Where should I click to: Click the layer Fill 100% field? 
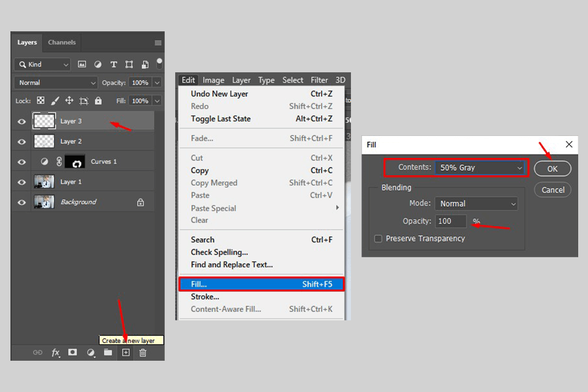tap(140, 100)
